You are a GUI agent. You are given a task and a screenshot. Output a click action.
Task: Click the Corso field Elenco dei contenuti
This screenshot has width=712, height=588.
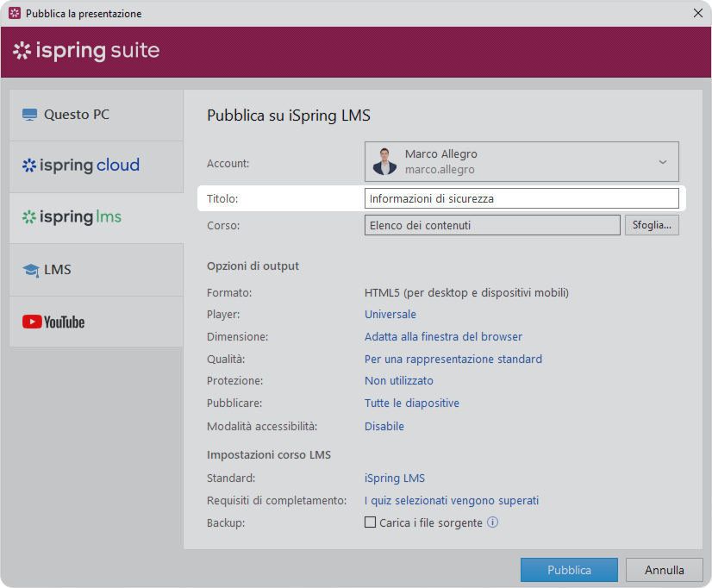(492, 225)
